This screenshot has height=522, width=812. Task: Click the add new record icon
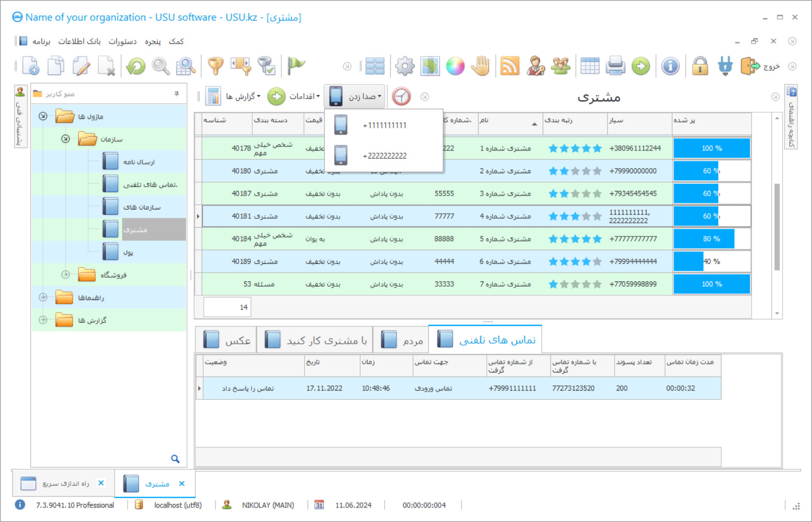pos(30,66)
